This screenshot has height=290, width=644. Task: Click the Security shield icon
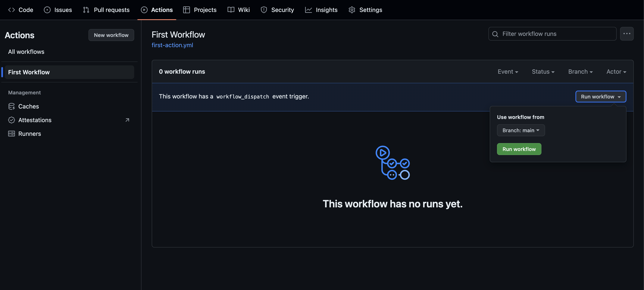point(264,10)
